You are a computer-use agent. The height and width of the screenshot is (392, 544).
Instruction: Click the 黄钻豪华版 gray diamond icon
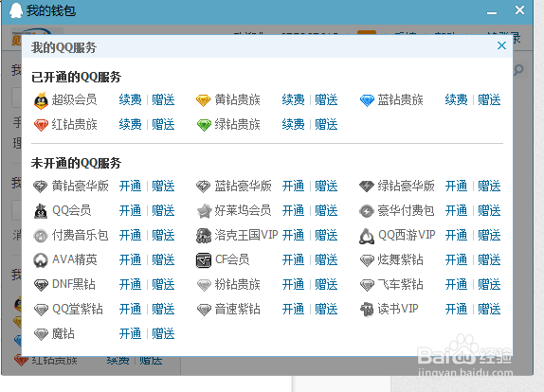pyautogui.click(x=40, y=187)
